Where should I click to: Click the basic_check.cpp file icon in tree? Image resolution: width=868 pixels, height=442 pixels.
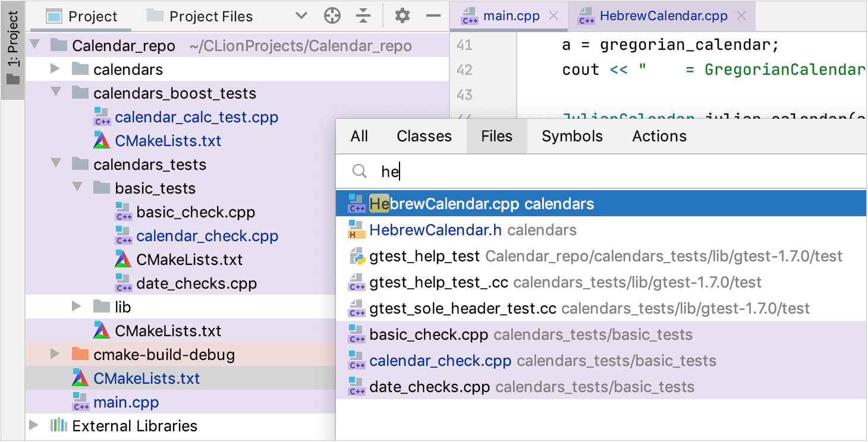(124, 212)
